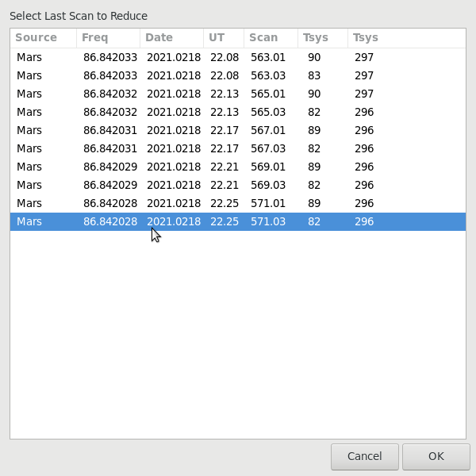Sort by the Freq column header
The width and height of the screenshot is (476, 476).
tap(109, 37)
